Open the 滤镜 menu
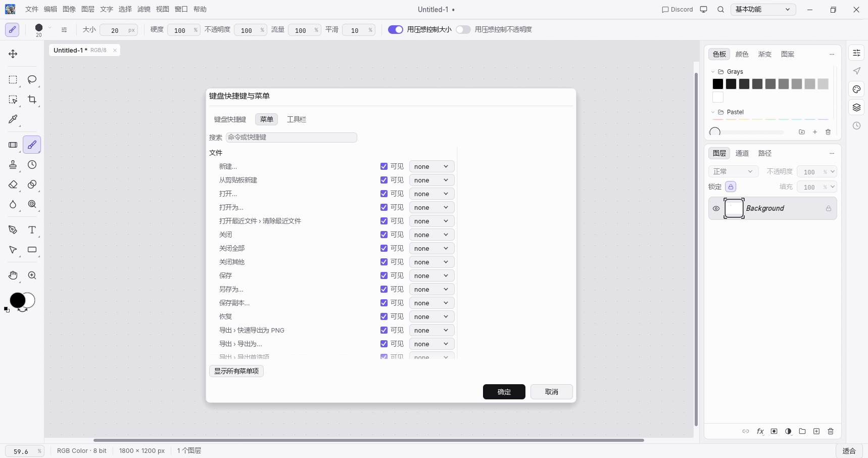The image size is (868, 458). coord(144,9)
